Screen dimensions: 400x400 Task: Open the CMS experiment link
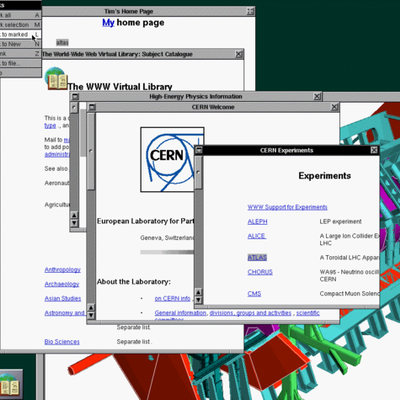[254, 294]
